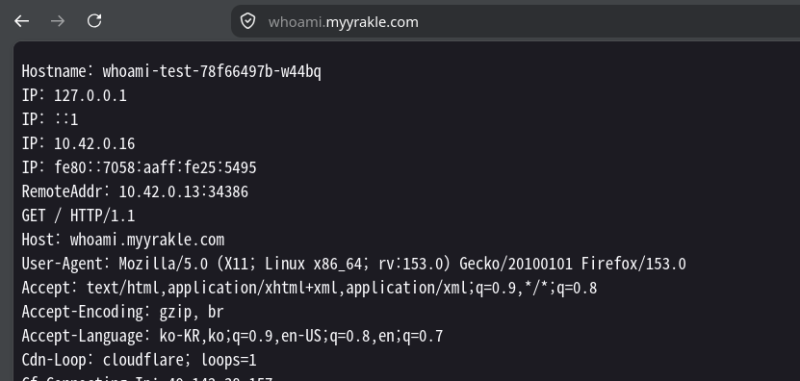
Task: Click the Host: whoami.myyrakle.com line
Action: tap(123, 240)
